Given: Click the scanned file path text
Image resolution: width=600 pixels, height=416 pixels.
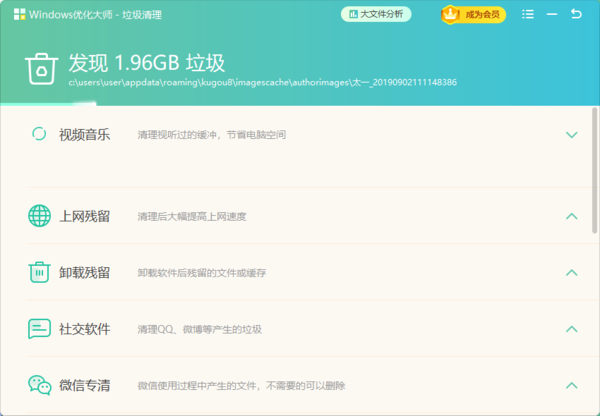Looking at the screenshot, I should 262,82.
